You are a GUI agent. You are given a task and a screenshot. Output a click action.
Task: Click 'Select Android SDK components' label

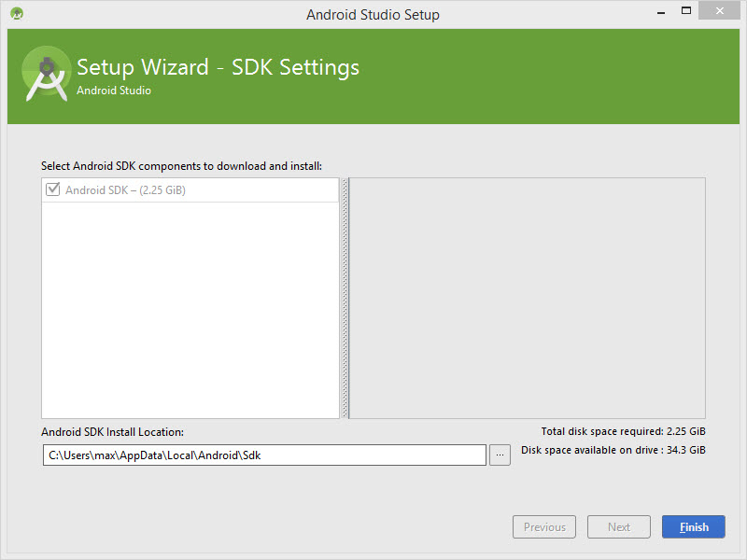click(x=181, y=166)
